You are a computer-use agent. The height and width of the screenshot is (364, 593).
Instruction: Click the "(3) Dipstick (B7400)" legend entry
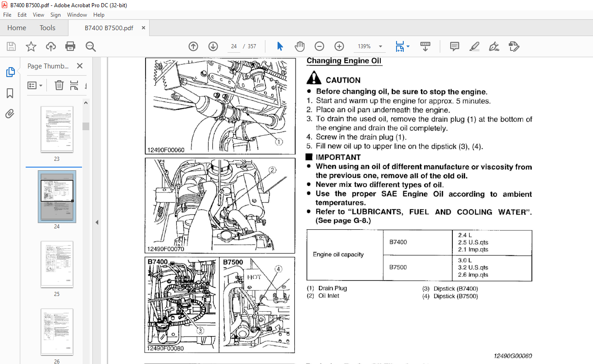pos(450,289)
